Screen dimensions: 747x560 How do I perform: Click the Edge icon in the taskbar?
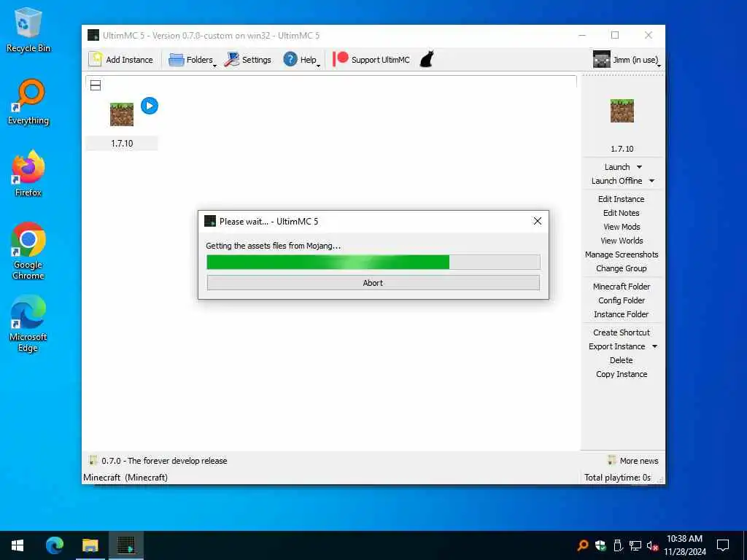tap(54, 545)
